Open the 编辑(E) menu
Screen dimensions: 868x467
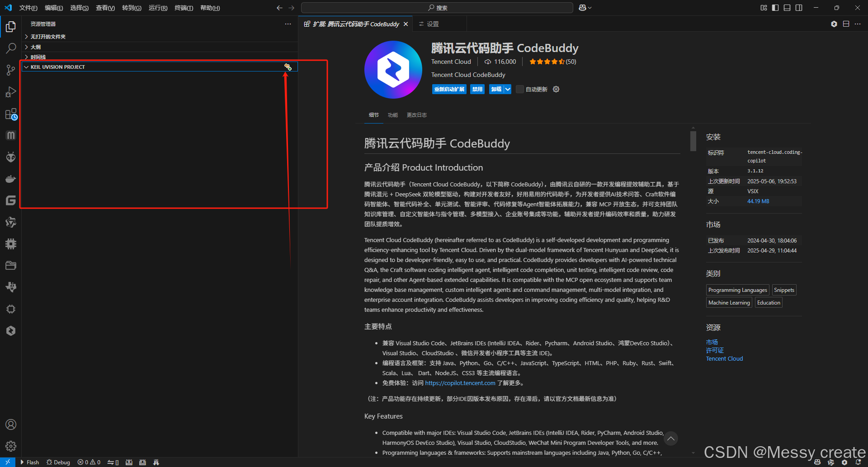(54, 8)
